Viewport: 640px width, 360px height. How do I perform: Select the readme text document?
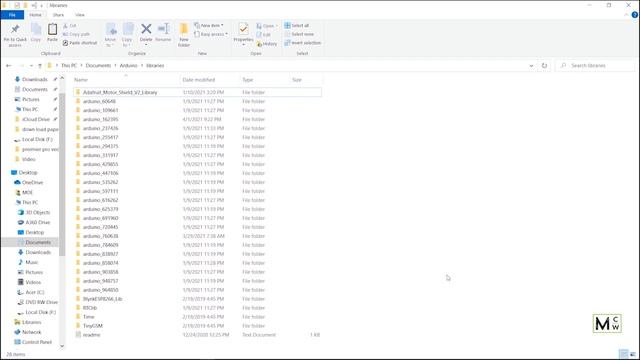pos(197,335)
